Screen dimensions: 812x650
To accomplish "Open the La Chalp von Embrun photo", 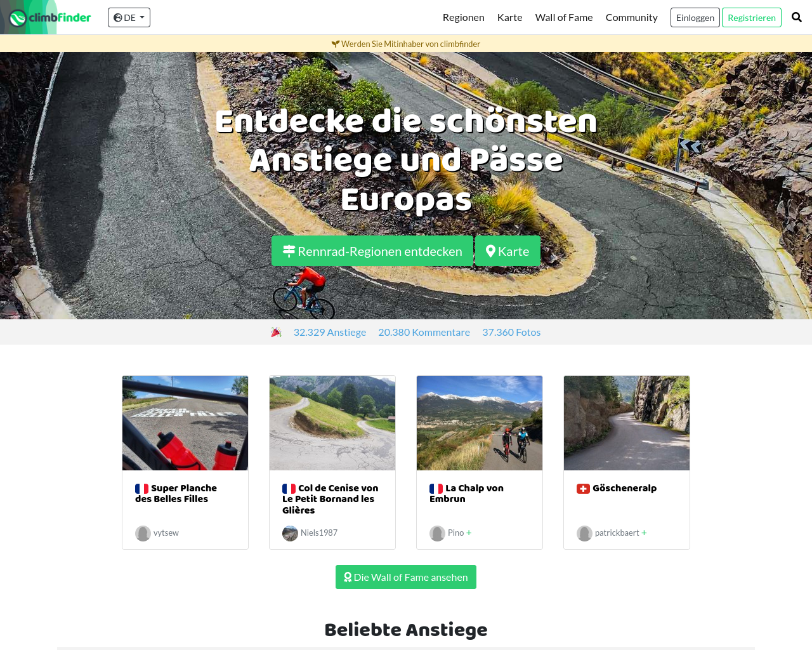I will tap(480, 423).
